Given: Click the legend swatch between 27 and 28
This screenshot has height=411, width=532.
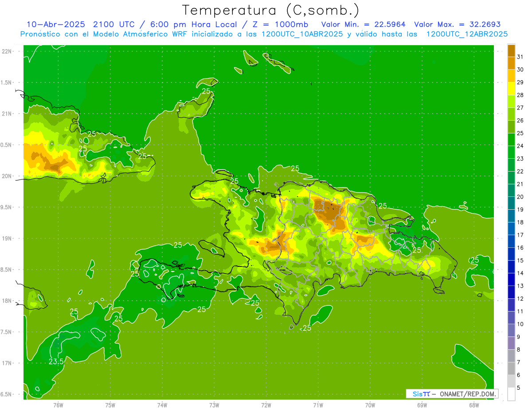Looking at the screenshot, I should click(x=511, y=101).
